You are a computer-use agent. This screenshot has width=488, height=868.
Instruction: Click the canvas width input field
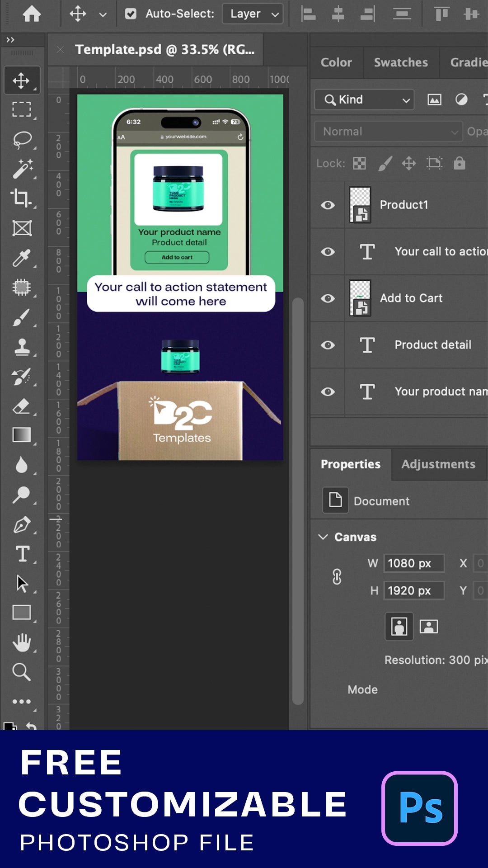pos(413,563)
